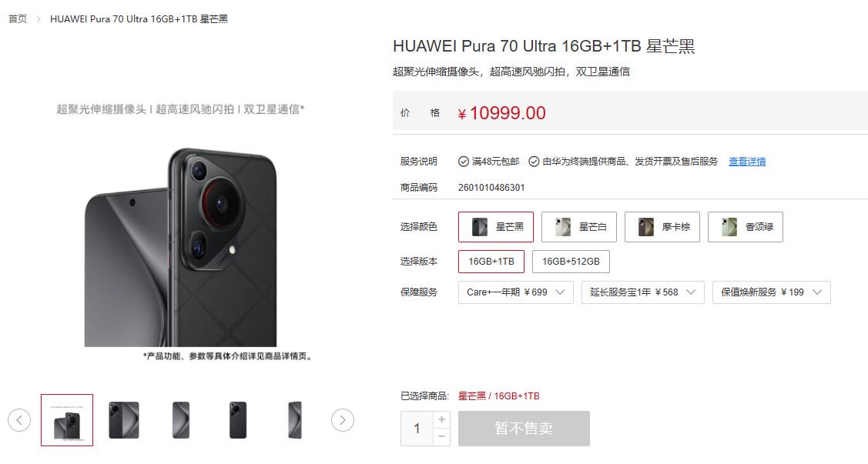Screen dimensions: 868x464
Task: Click the 满48元包邮 checkmark icon
Action: pyautogui.click(x=464, y=162)
